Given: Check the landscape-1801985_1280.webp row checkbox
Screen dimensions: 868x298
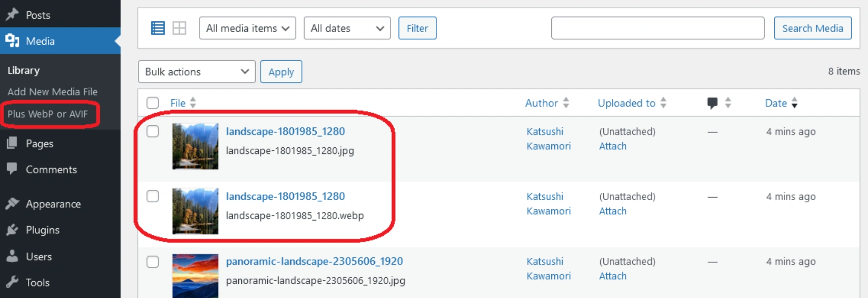Looking at the screenshot, I should [x=153, y=196].
